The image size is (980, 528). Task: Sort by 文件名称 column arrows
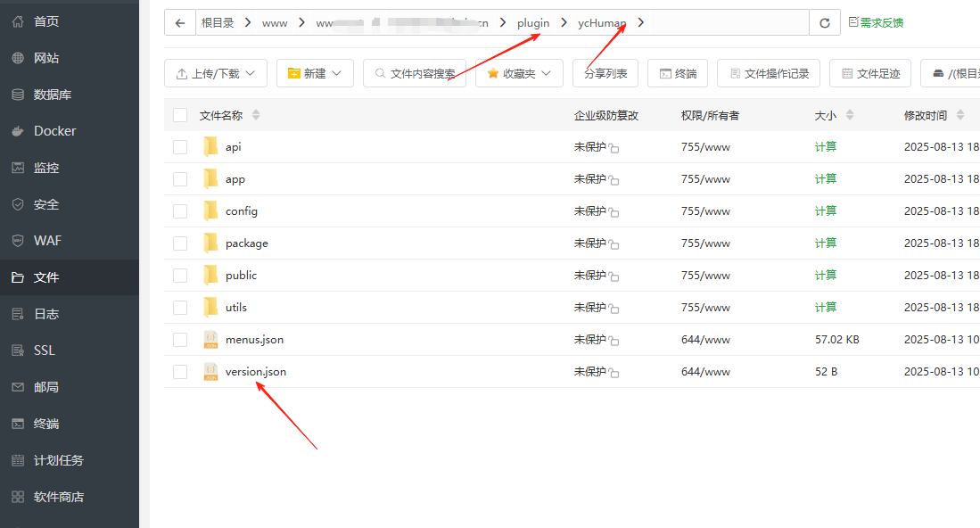256,115
